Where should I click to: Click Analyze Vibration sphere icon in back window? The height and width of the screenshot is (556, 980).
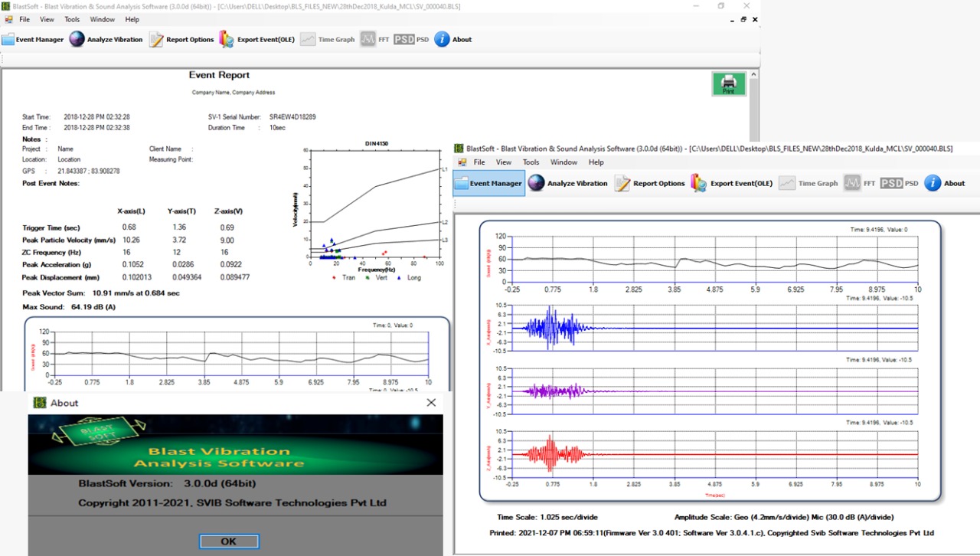77,39
